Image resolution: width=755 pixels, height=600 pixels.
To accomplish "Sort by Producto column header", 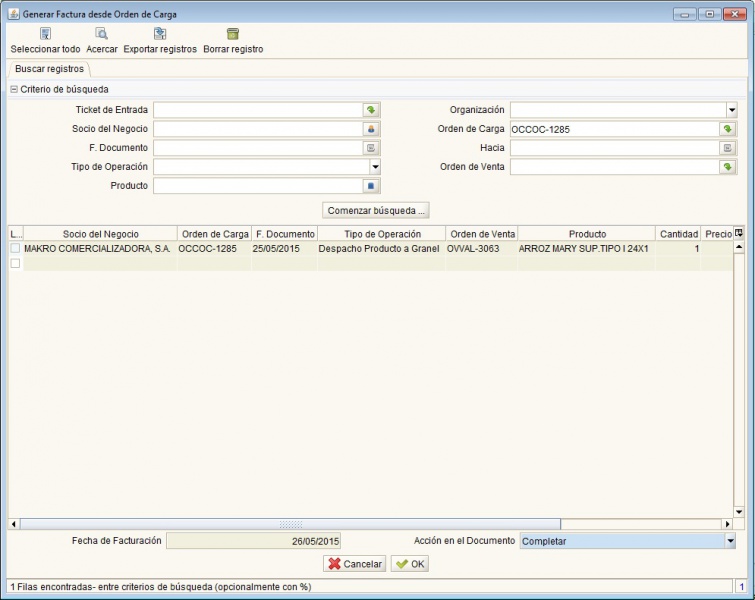I will click(587, 234).
